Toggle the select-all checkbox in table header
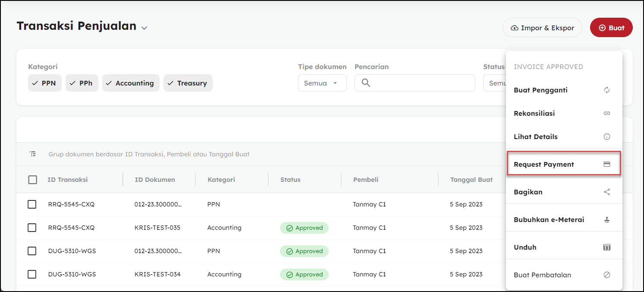 [x=32, y=180]
